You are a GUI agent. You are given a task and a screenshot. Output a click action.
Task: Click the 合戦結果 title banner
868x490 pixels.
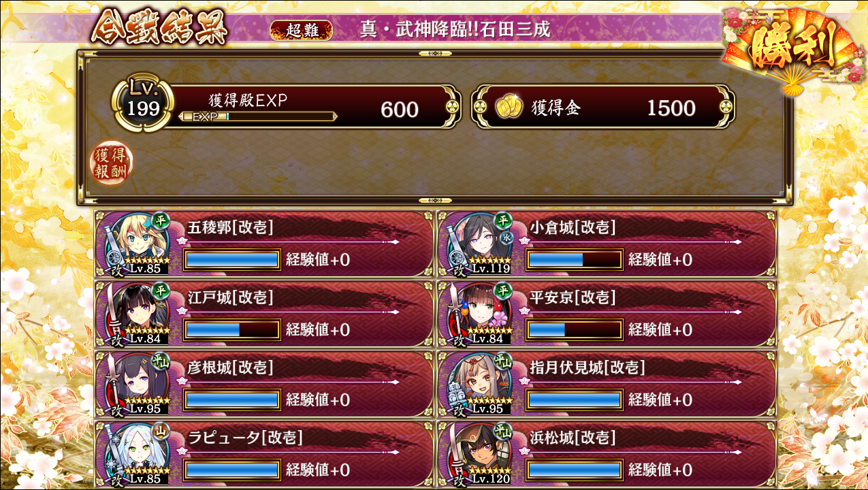159,28
